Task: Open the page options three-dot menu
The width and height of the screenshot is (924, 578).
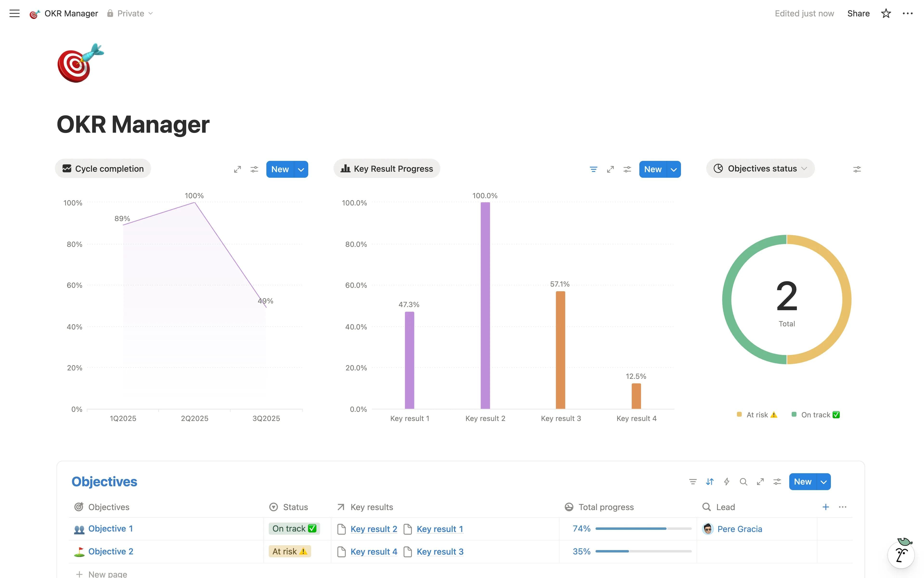Action: click(x=908, y=13)
